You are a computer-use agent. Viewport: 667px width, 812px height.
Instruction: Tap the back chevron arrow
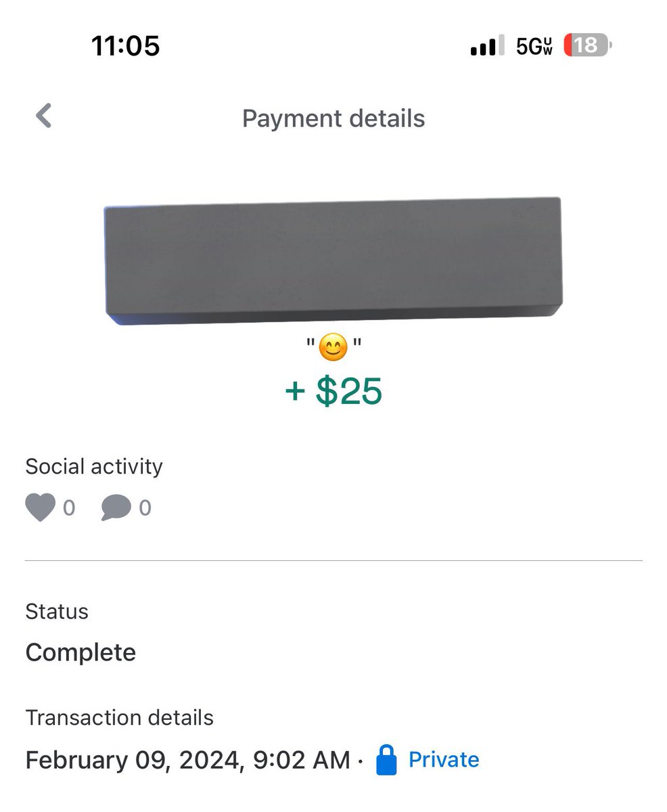[x=44, y=116]
